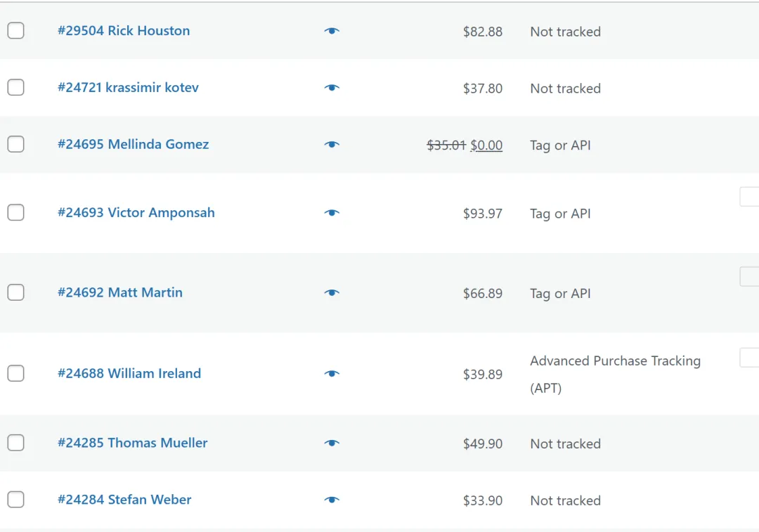This screenshot has height=532, width=759.
Task: Open order #24721 krassimir kotev
Action: pos(128,88)
